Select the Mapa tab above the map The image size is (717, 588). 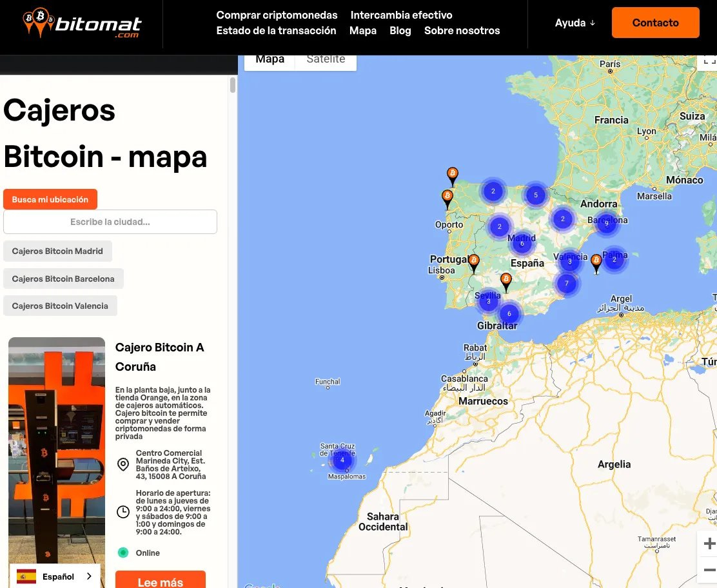point(270,59)
